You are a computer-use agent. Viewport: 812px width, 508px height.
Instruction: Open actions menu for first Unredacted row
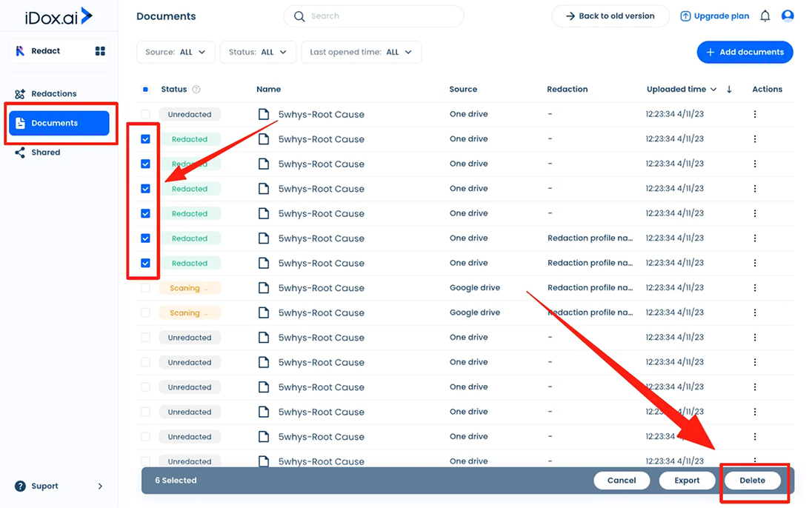click(755, 115)
